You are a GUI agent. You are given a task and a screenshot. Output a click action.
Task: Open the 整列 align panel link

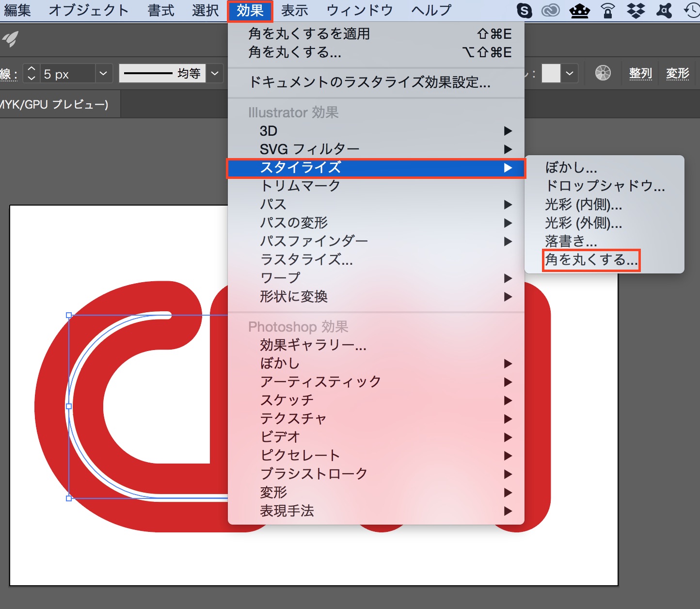[640, 73]
